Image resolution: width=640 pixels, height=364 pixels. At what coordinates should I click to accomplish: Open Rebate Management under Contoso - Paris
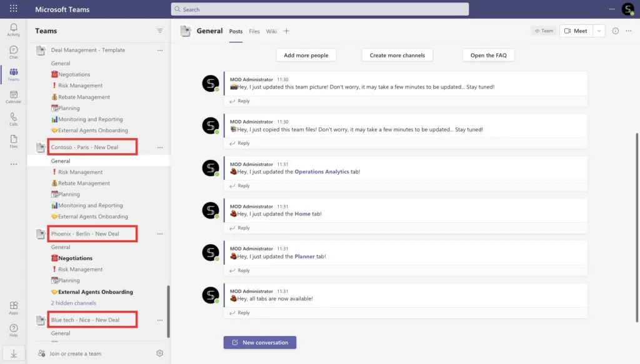click(x=81, y=183)
